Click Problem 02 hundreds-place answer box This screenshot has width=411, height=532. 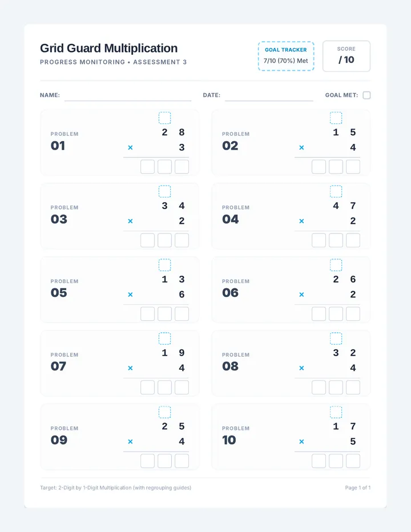pos(319,167)
